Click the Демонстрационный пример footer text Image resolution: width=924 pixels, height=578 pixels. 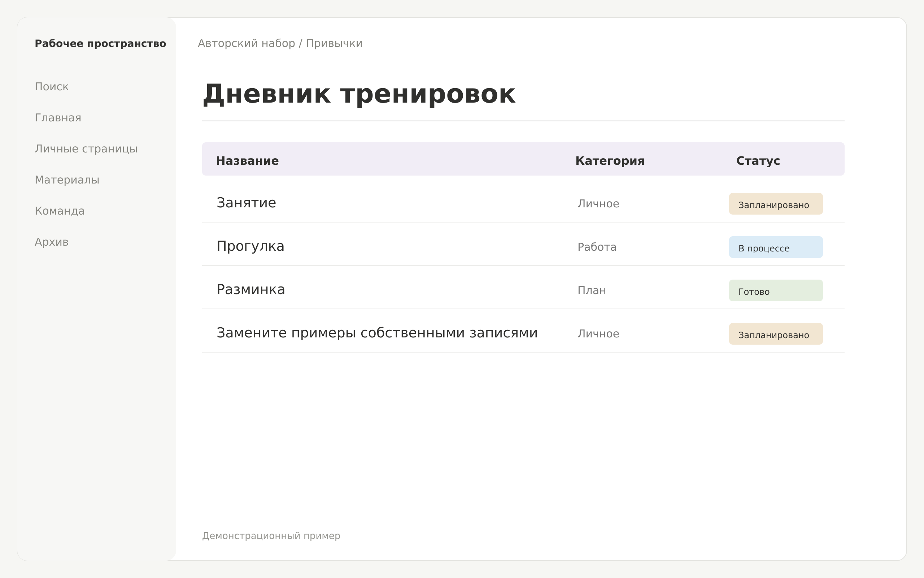tap(271, 536)
